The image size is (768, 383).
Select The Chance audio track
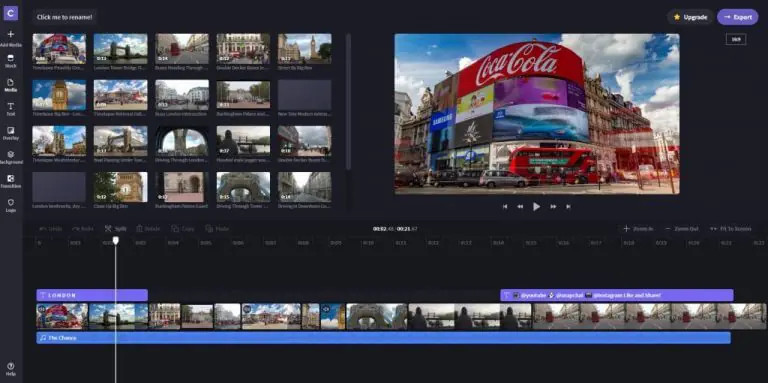tap(384, 338)
